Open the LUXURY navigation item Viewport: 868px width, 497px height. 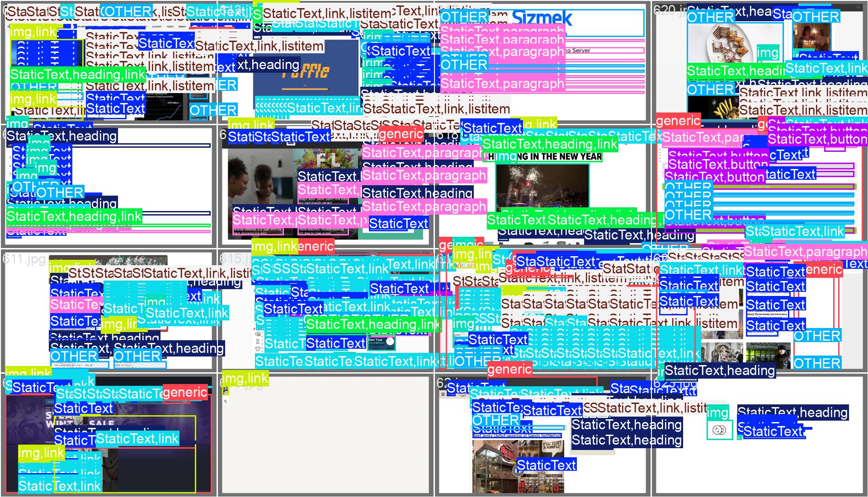tap(157, 27)
